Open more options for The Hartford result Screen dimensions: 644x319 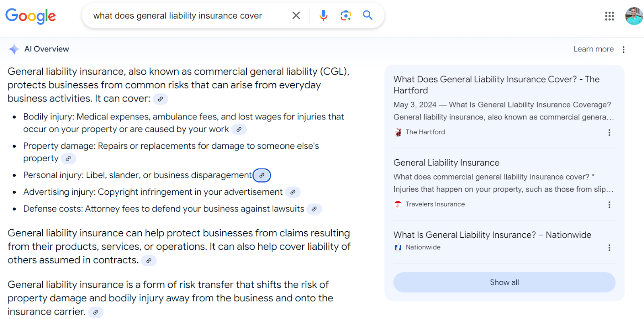click(609, 133)
